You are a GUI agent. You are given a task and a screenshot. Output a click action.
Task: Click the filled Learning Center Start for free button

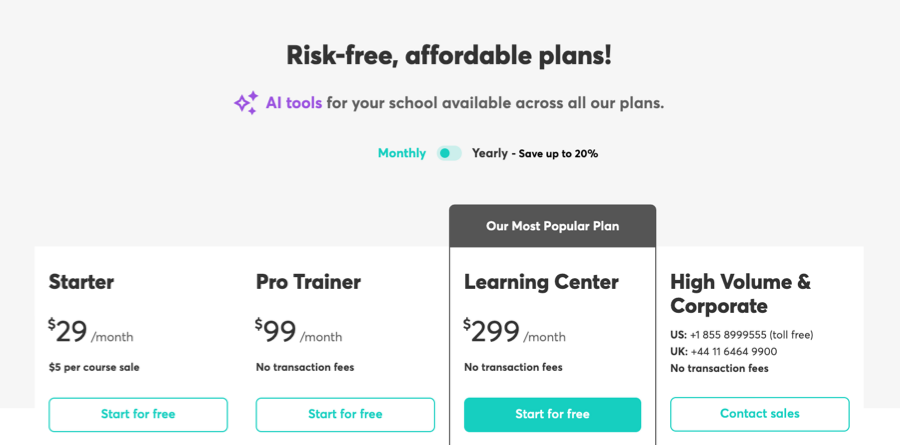[552, 414]
